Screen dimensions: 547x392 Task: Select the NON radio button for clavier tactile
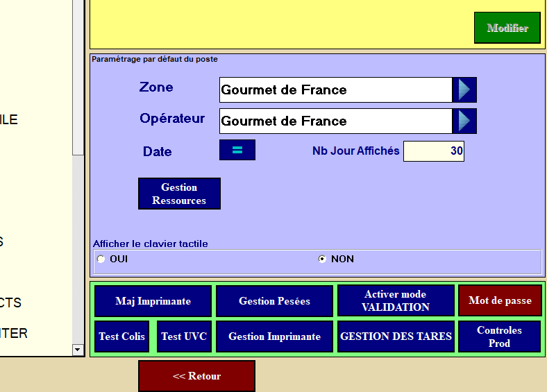(322, 259)
